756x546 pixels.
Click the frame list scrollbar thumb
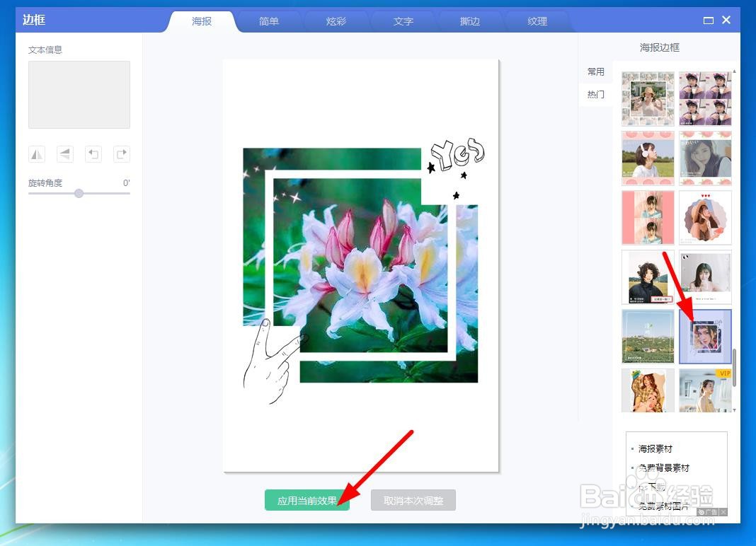coord(734,367)
